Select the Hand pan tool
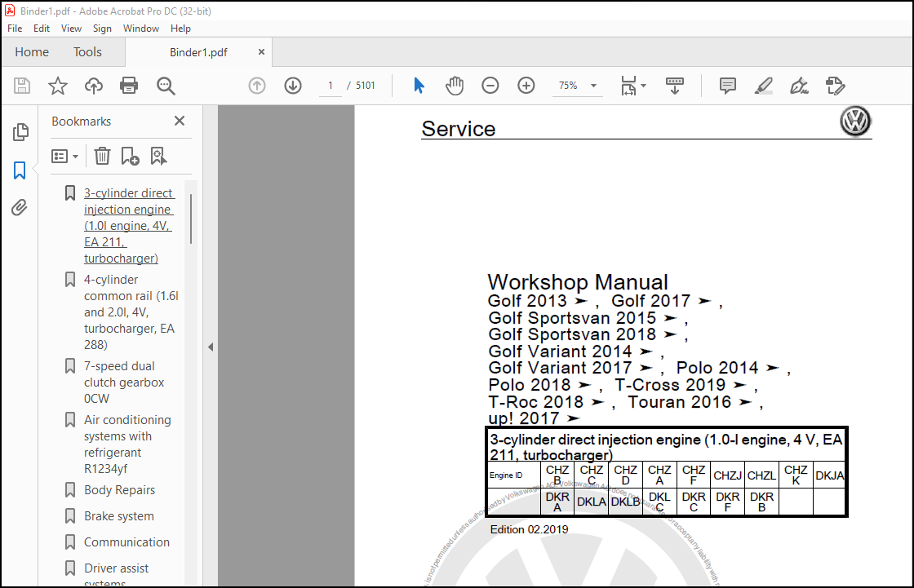The height and width of the screenshot is (588, 914). (x=454, y=86)
